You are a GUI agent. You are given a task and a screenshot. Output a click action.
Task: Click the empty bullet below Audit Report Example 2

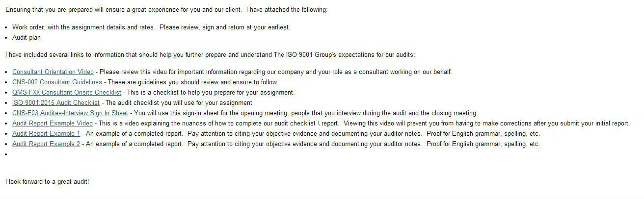6,154
